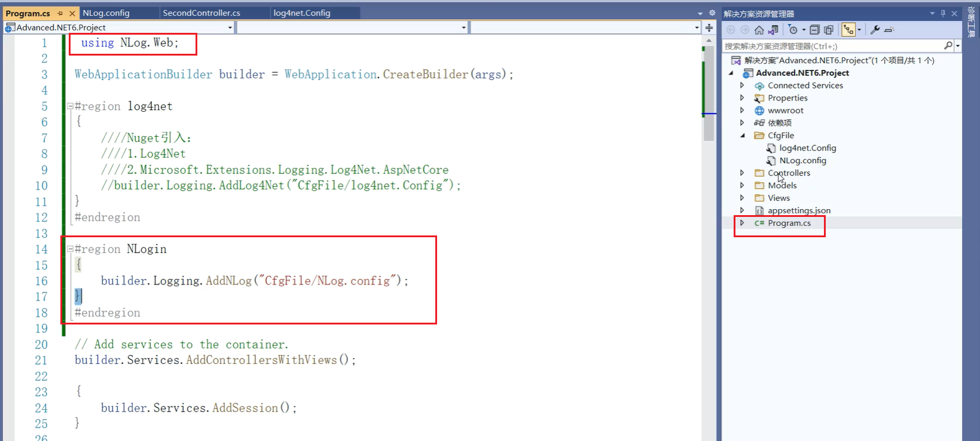Click the search magnifier icon

click(x=948, y=46)
